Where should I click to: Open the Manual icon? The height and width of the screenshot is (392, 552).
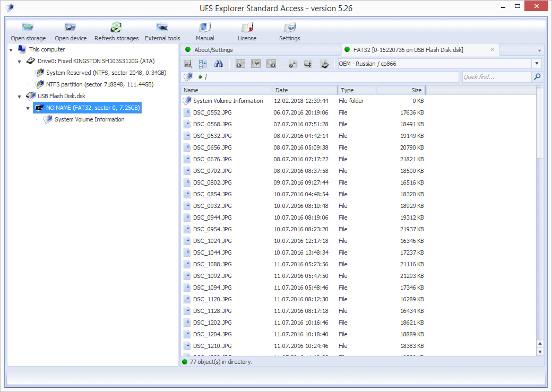pos(205,28)
